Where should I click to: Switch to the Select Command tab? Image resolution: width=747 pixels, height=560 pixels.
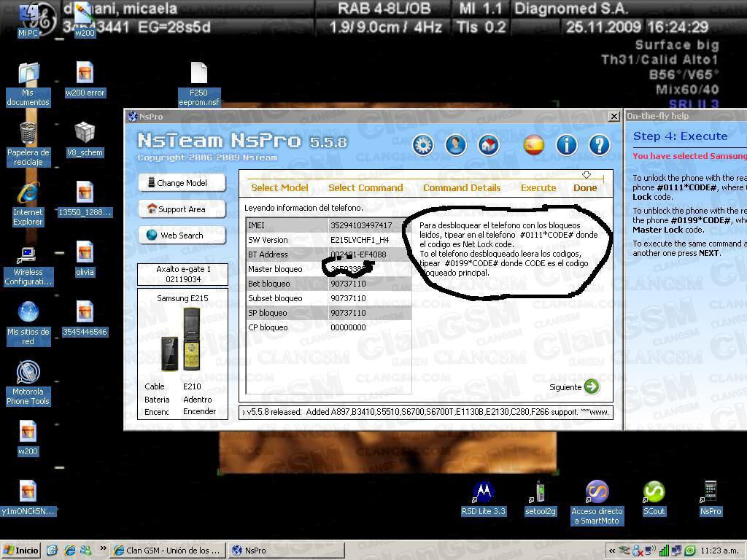tap(365, 187)
